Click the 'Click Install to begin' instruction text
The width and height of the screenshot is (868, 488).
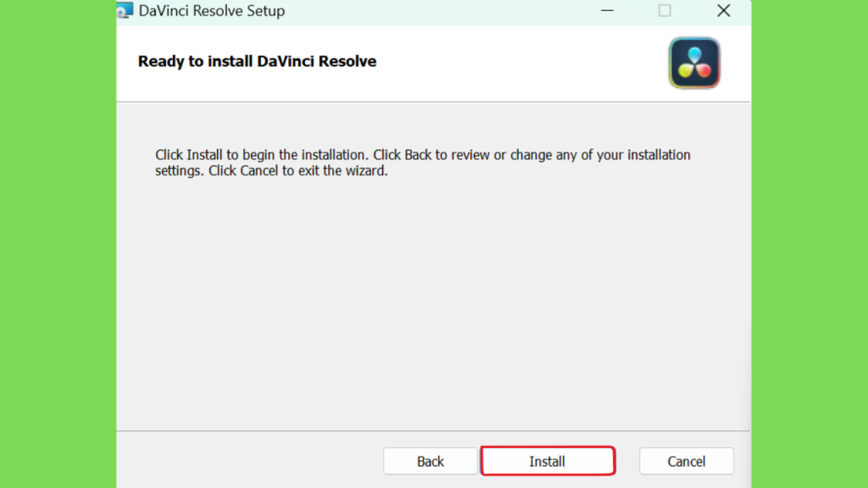click(x=422, y=163)
